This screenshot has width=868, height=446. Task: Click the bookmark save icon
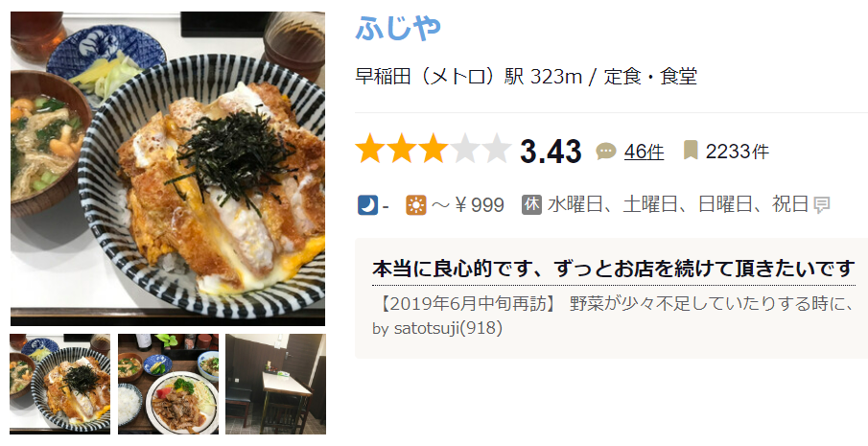click(x=691, y=150)
